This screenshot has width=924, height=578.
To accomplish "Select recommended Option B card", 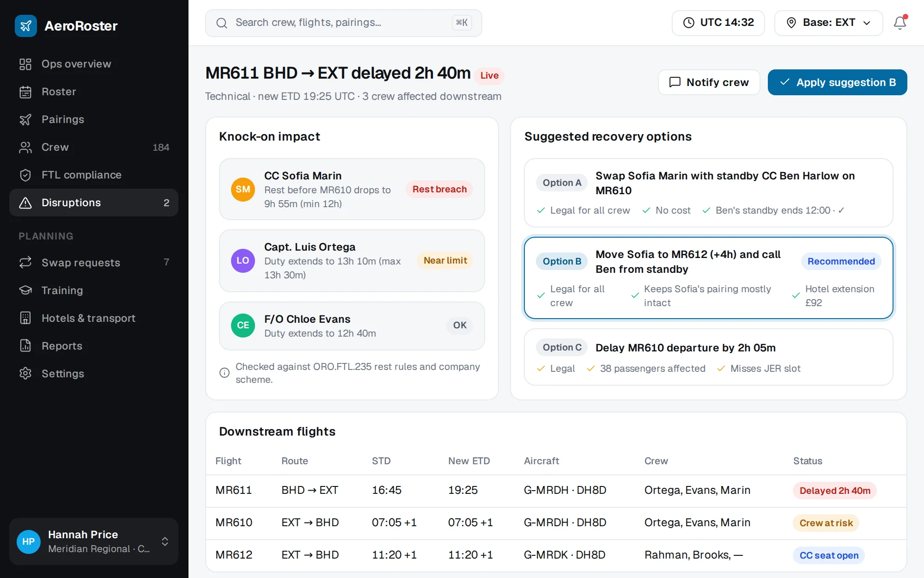I will pos(708,278).
